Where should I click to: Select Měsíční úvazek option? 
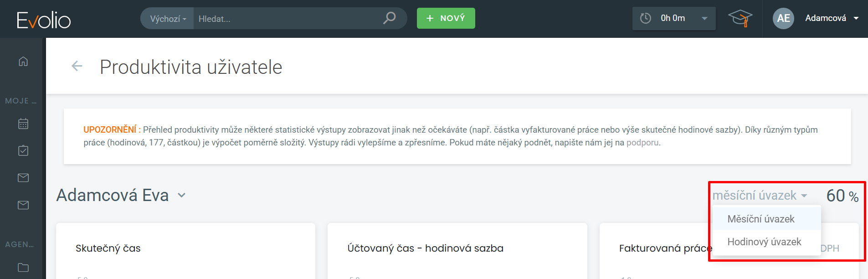click(x=760, y=219)
